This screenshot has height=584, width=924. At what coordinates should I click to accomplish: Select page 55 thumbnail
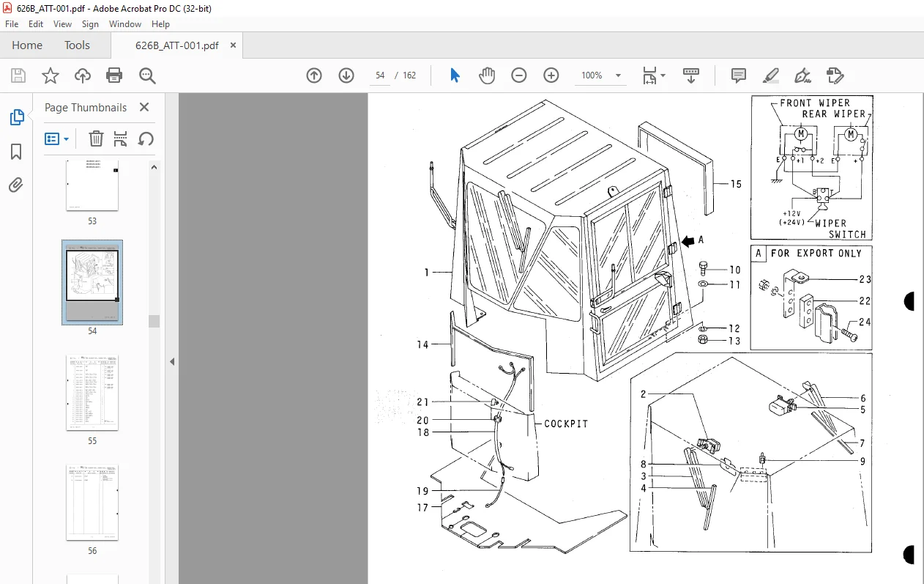tap(92, 393)
